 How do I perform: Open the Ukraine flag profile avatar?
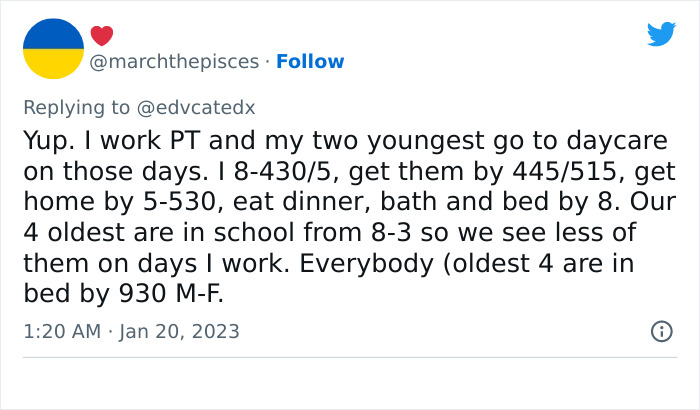coord(53,48)
